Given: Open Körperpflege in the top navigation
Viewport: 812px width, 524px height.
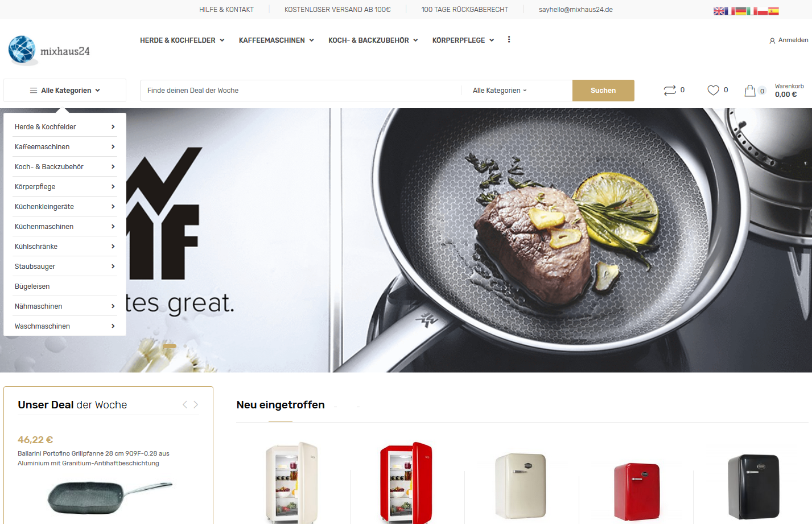Looking at the screenshot, I should pyautogui.click(x=463, y=40).
